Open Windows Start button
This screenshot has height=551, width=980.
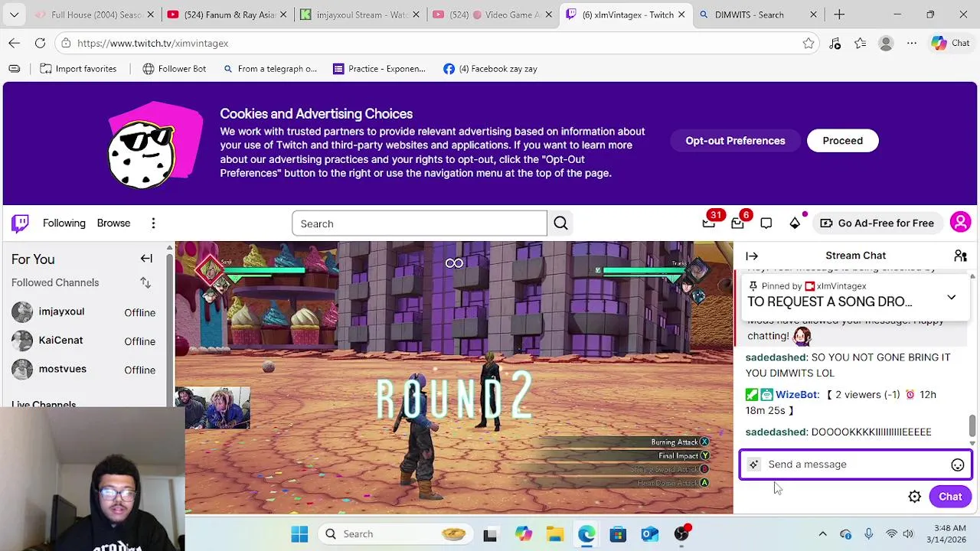(x=299, y=534)
